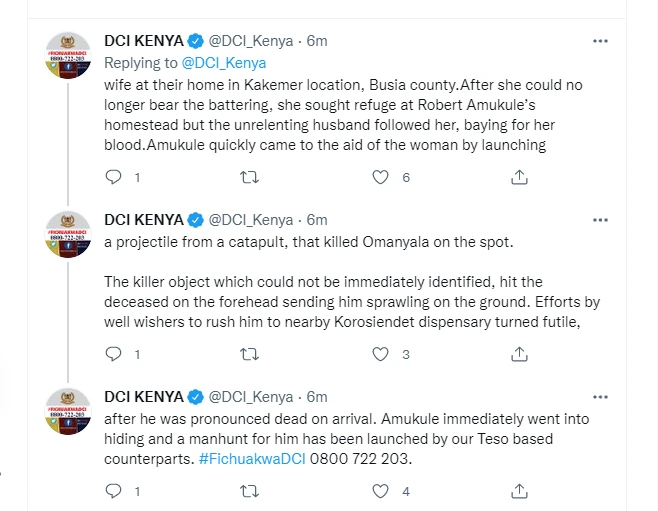The image size is (658, 511).
Task: Like the manhunt tweet with 4 likes
Action: (380, 491)
